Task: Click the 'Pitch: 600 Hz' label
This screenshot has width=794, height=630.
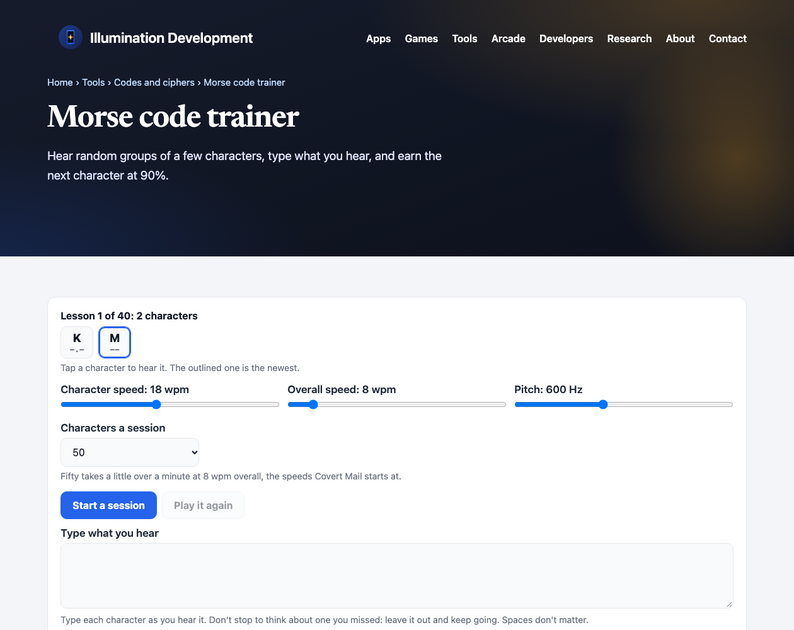Action: coord(548,389)
